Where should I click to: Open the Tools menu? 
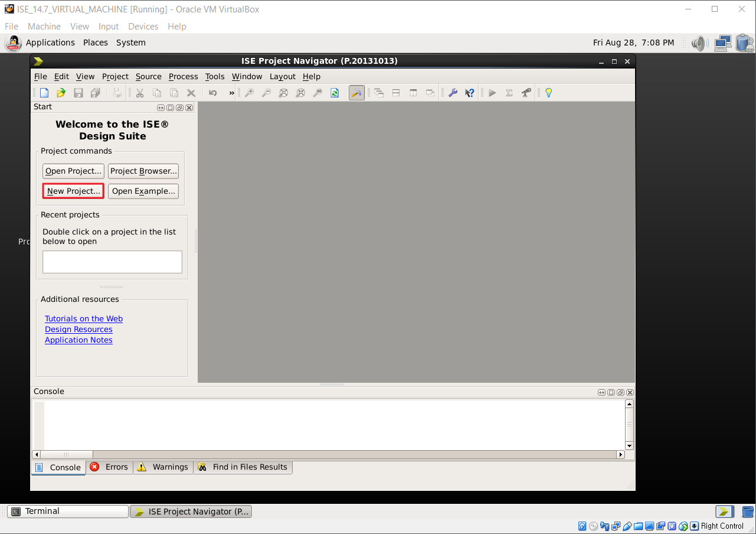pos(215,76)
